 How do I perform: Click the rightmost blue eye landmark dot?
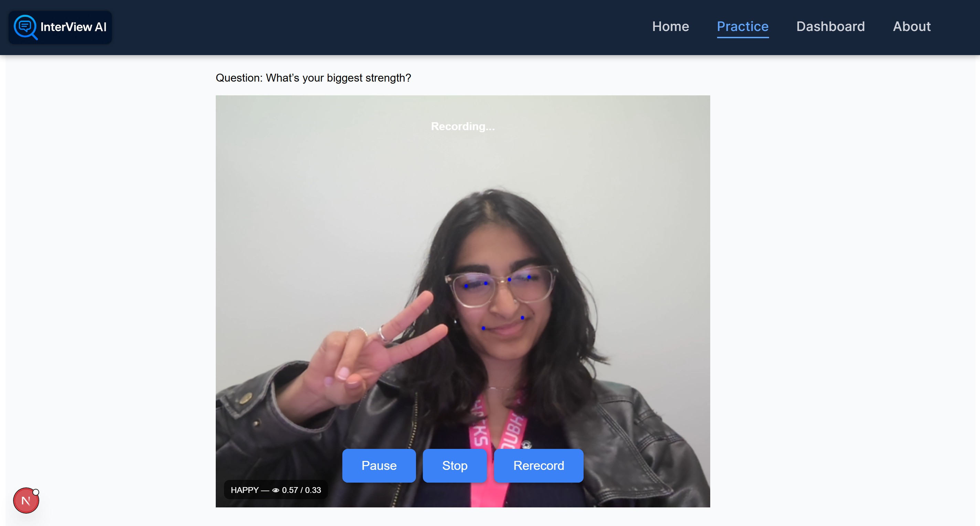(529, 277)
